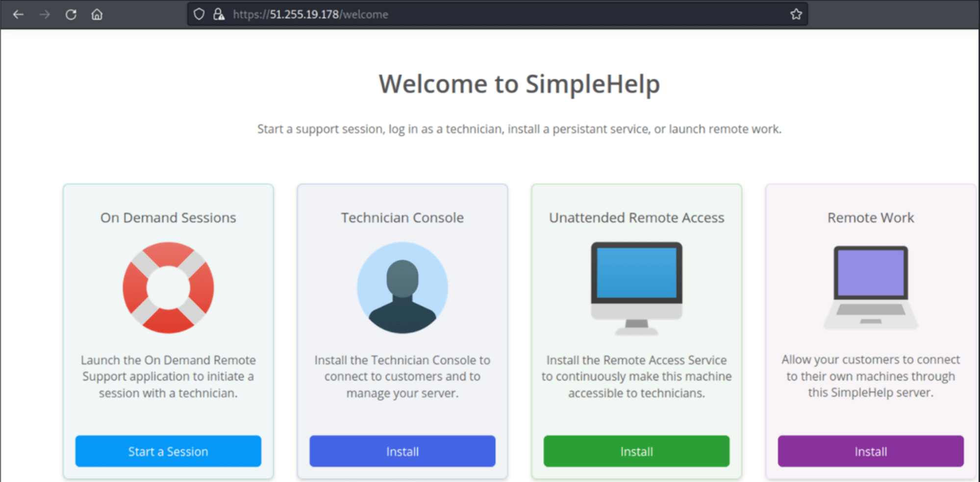Click the Unattended Remote Access monitor icon

click(635, 286)
